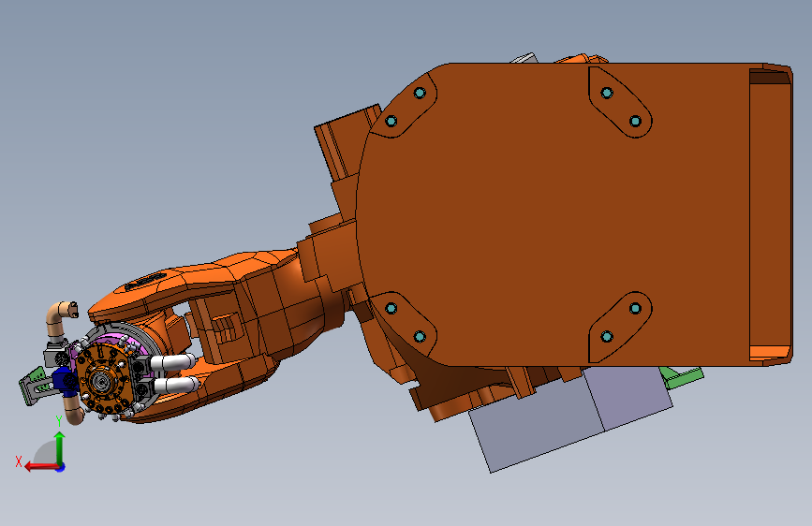Select the upper copper elbow pipe
This screenshot has height=526, width=812.
point(60,318)
